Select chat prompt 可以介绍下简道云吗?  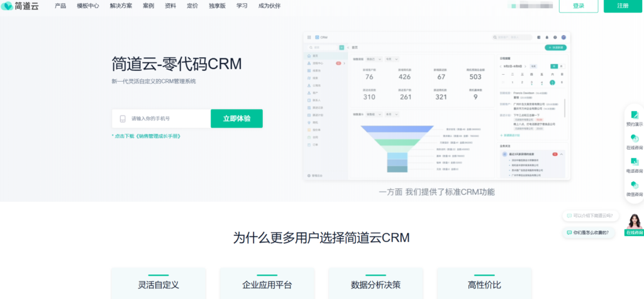point(590,215)
